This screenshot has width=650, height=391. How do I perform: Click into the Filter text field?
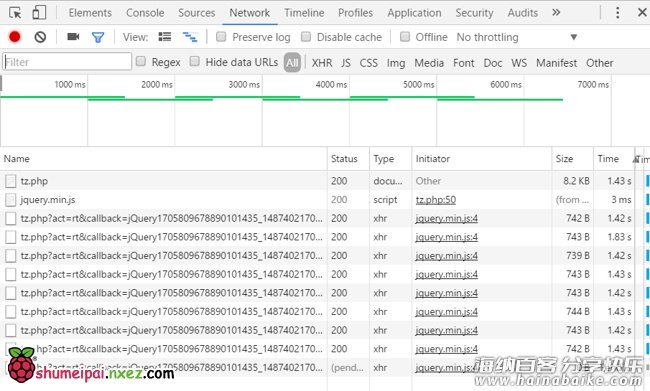(x=67, y=62)
